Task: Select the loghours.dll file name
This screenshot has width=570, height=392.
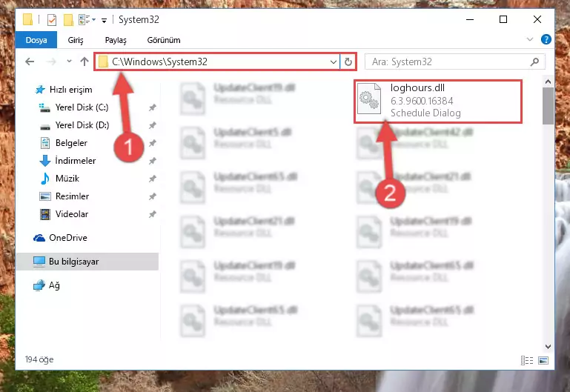Action: pyautogui.click(x=417, y=88)
